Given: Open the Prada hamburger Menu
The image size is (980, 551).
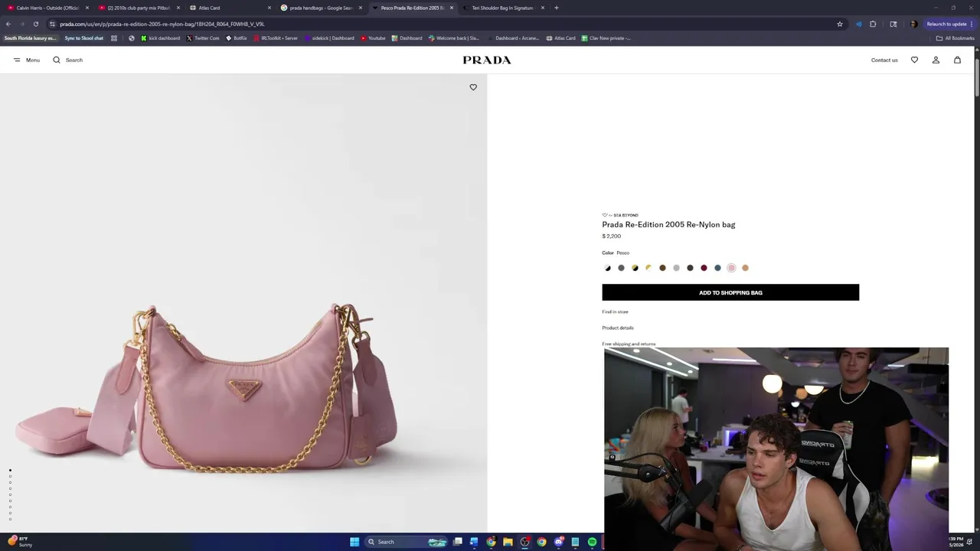Looking at the screenshot, I should point(26,60).
